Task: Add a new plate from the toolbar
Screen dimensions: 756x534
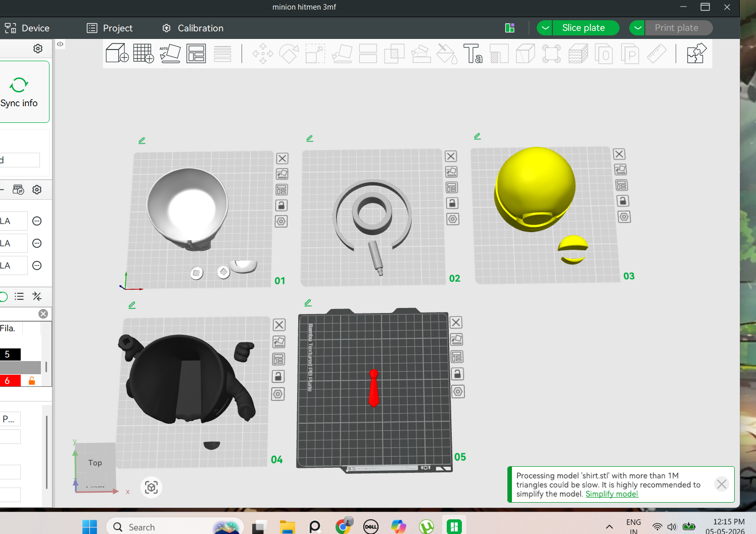Action: pos(144,53)
